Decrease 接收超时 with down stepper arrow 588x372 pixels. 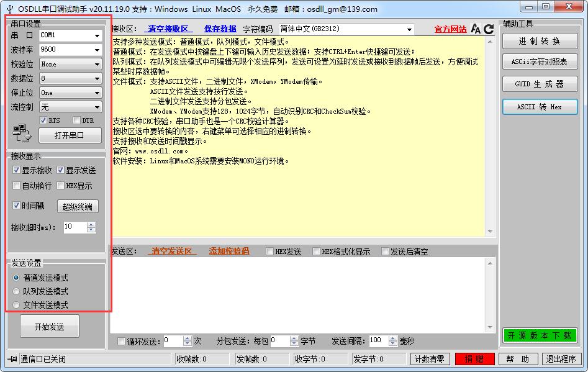(x=91, y=230)
